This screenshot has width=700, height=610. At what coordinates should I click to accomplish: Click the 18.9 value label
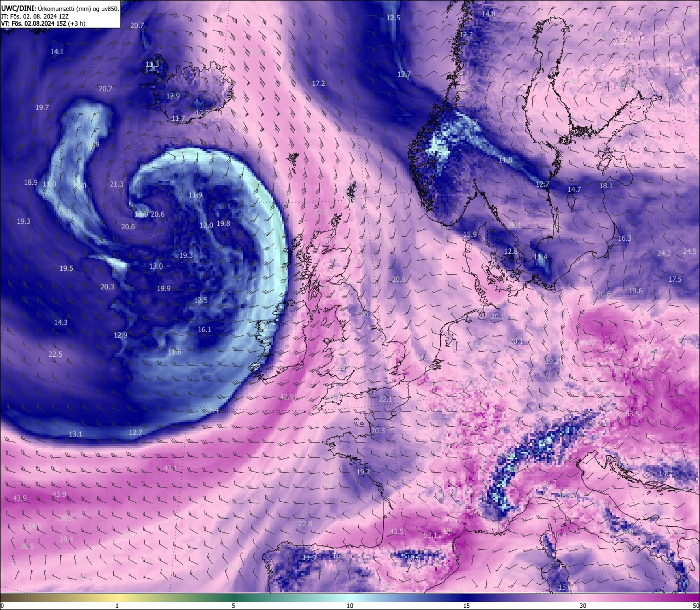pos(31,183)
